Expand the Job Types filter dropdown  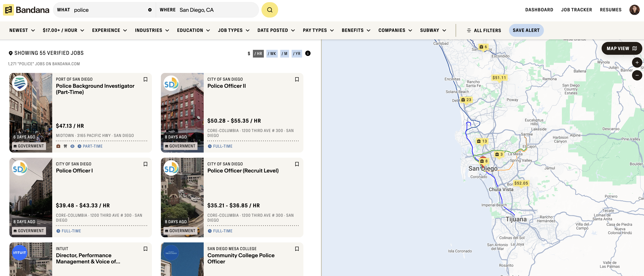(233, 30)
